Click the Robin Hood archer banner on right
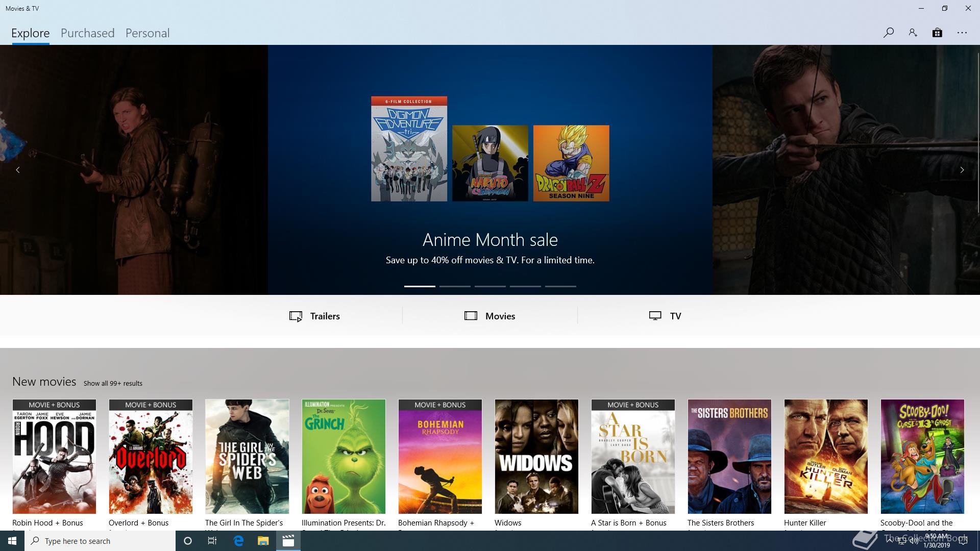The width and height of the screenshot is (980, 551). (x=846, y=170)
